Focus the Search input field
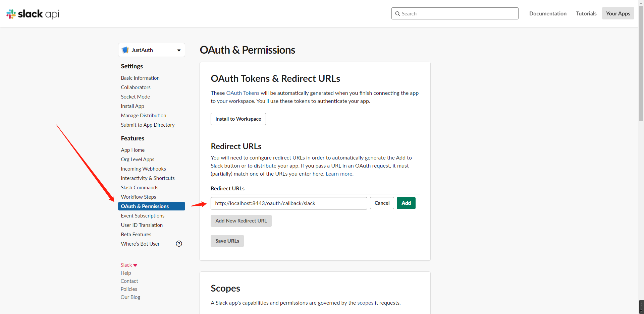This screenshot has width=644, height=314. (x=455, y=13)
